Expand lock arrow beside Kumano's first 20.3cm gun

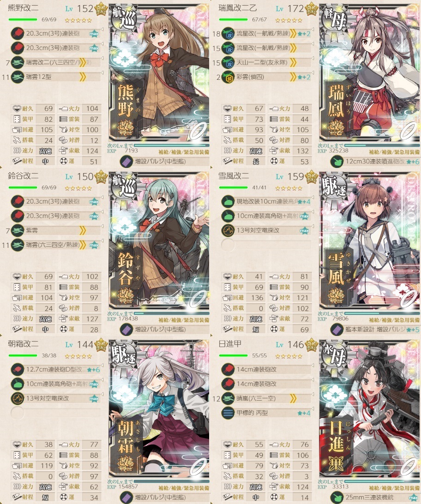click(102, 30)
